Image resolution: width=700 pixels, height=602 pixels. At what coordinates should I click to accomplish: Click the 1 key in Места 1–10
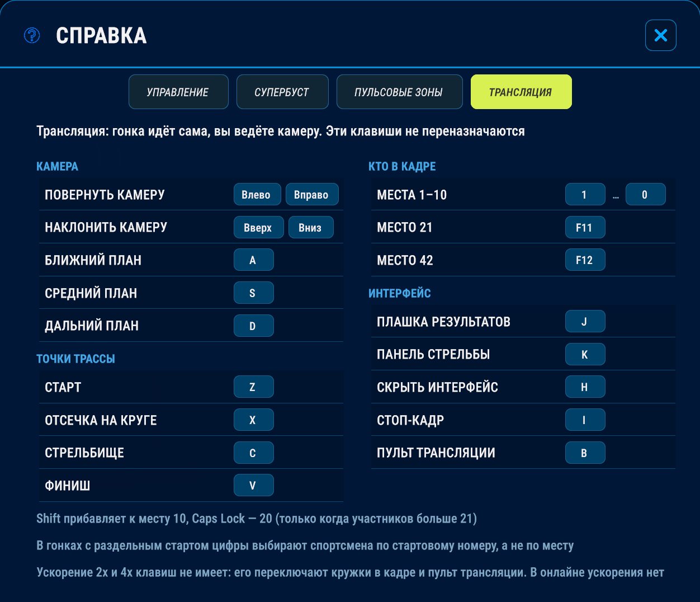coord(585,195)
